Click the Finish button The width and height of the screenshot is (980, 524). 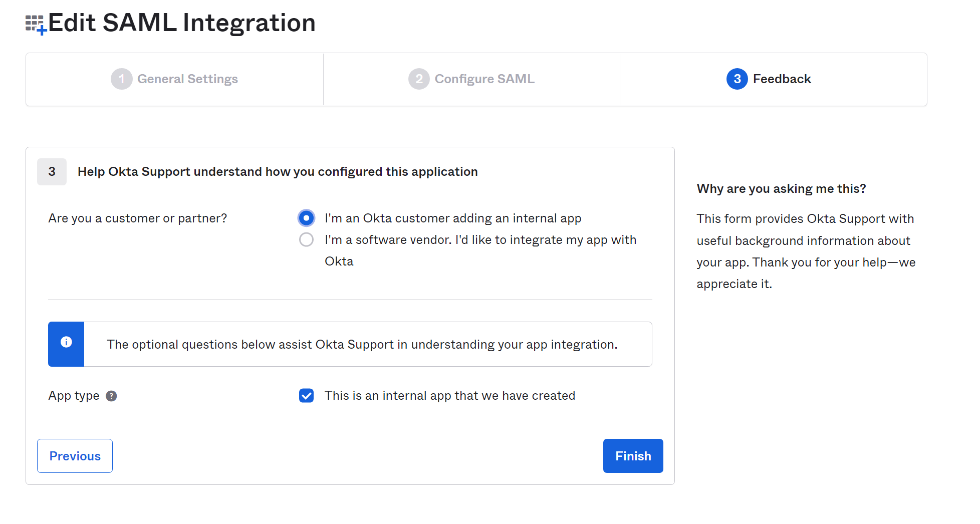633,456
